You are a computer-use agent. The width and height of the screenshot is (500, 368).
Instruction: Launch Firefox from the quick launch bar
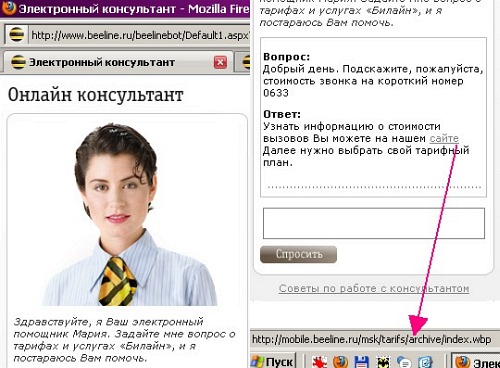340,362
